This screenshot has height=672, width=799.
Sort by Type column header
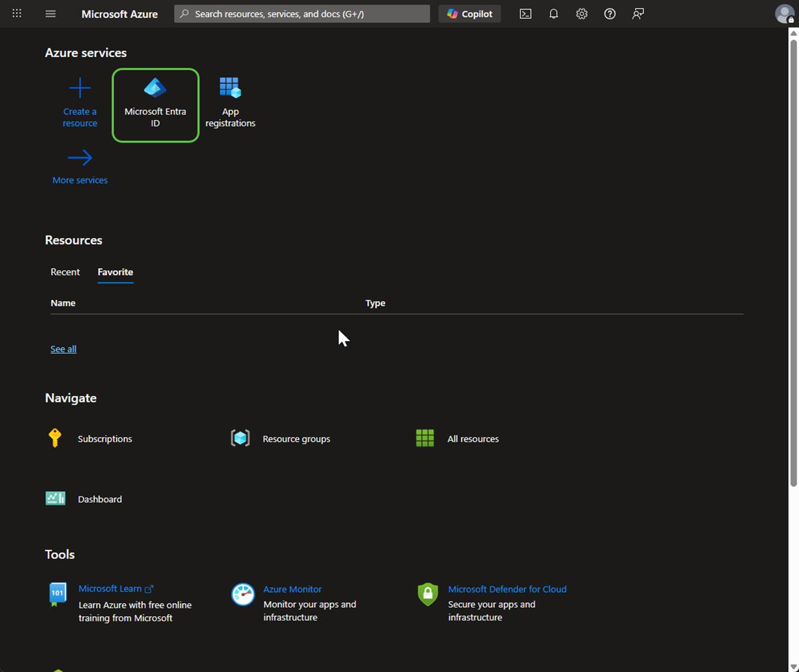click(x=375, y=303)
